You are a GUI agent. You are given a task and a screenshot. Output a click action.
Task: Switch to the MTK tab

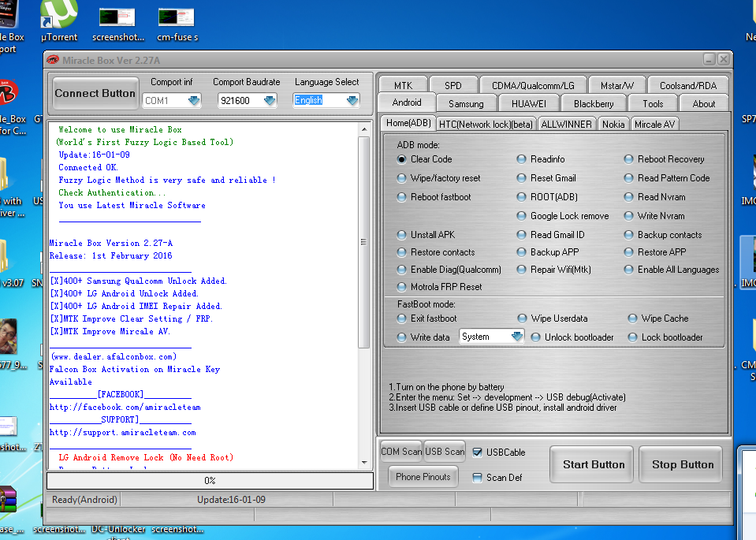pyautogui.click(x=403, y=85)
